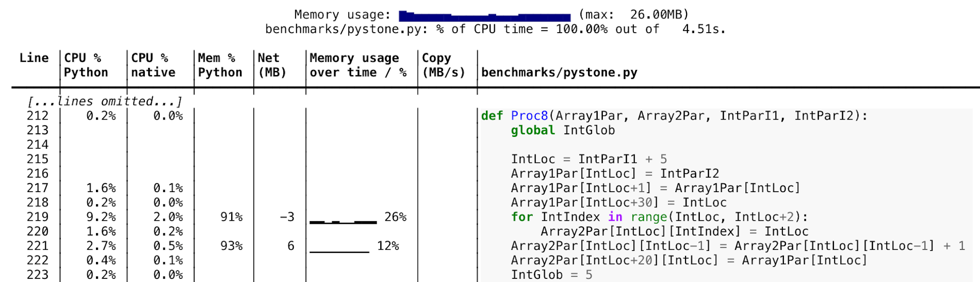The height and width of the screenshot is (282, 980).
Task: Click the "global IntGlob" code line
Action: coord(562,130)
